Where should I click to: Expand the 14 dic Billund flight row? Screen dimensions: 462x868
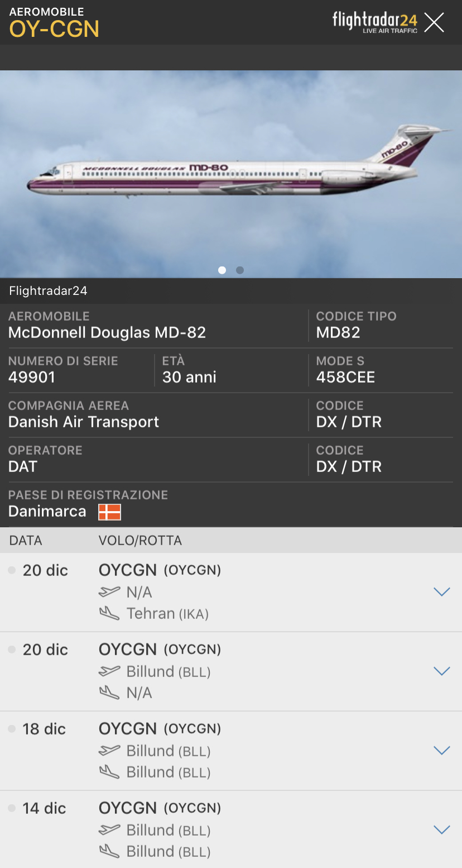(441, 830)
